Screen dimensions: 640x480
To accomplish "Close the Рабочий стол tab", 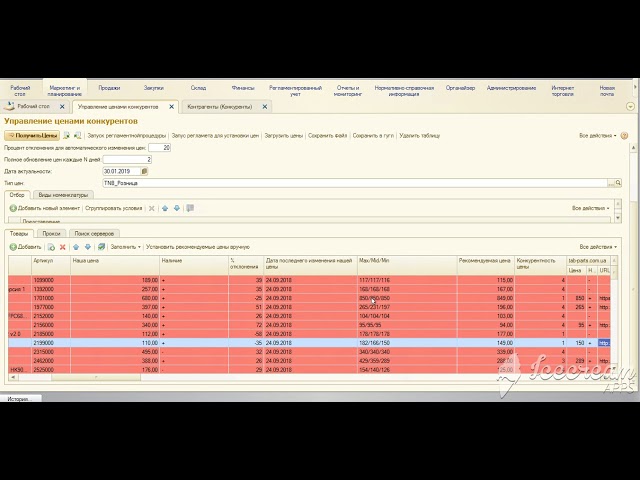I will 62,107.
